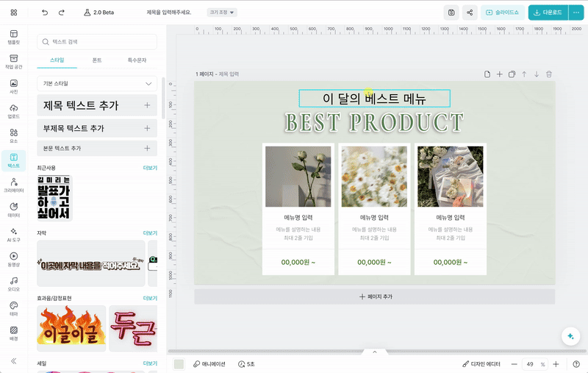Click the 텍스트 검색 search field
Viewport: 588px width, 373px height.
pyautogui.click(x=97, y=42)
